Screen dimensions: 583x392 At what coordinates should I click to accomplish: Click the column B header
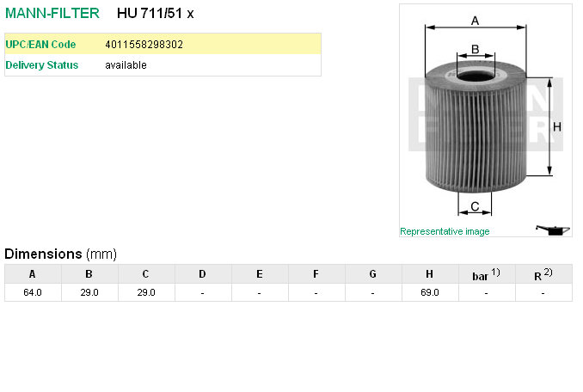(x=89, y=274)
